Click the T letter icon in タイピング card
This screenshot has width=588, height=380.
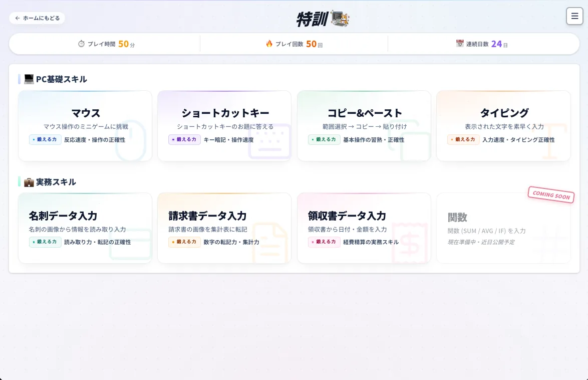550,141
